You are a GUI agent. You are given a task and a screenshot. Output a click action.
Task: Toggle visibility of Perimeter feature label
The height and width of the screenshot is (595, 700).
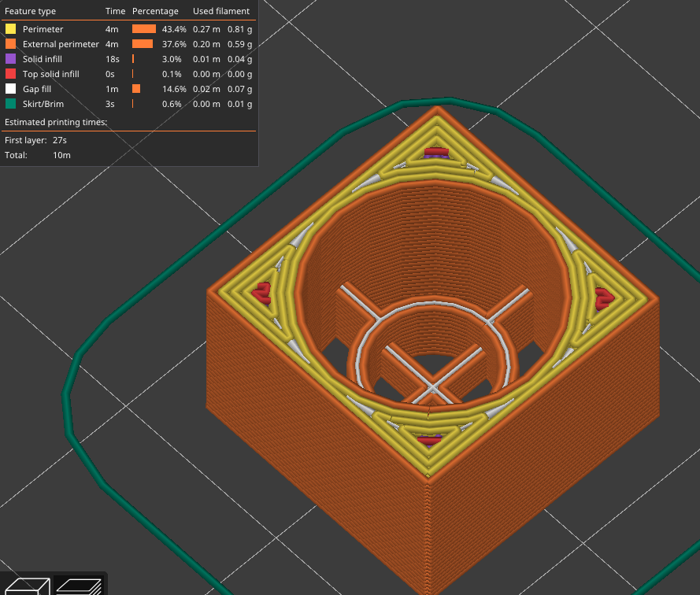tap(43, 29)
